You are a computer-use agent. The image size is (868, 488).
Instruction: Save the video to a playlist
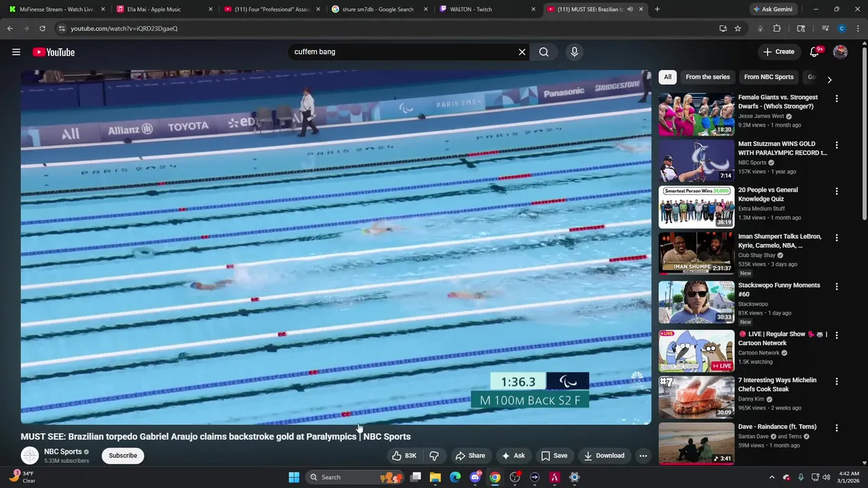pos(554,455)
